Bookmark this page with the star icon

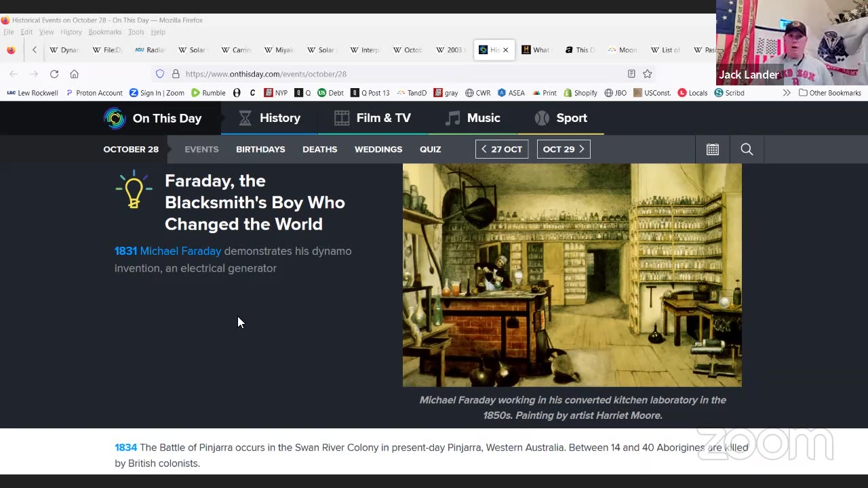pyautogui.click(x=648, y=74)
